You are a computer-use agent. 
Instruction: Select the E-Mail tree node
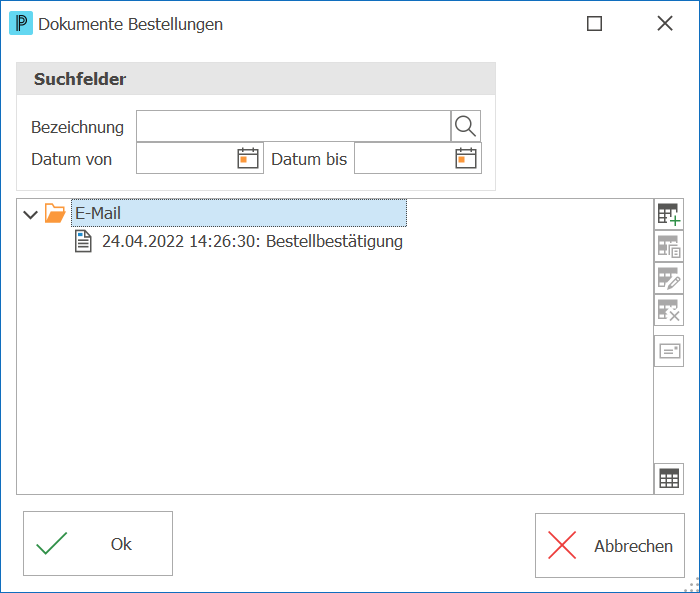(x=239, y=213)
